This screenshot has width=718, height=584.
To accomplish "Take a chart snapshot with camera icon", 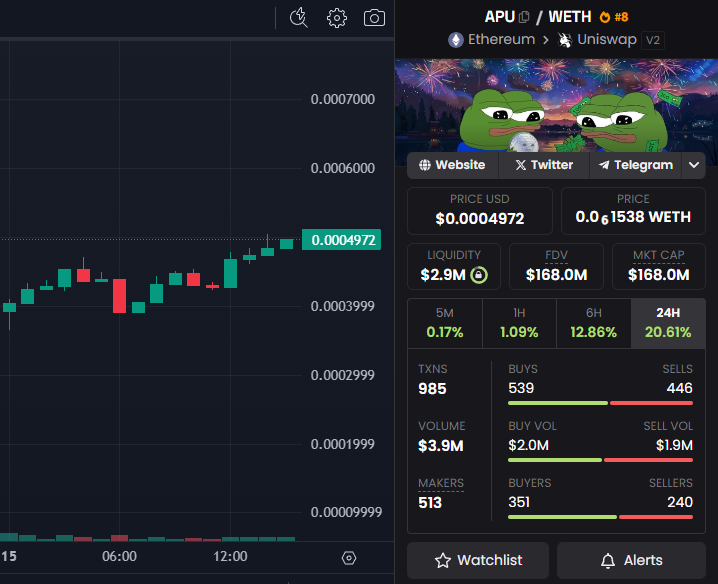I will pyautogui.click(x=374, y=18).
